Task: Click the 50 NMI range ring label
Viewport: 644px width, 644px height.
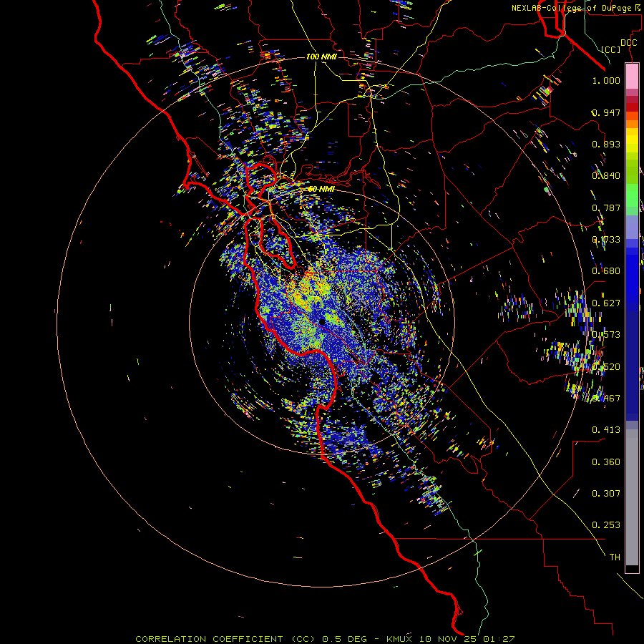Action: (x=321, y=189)
